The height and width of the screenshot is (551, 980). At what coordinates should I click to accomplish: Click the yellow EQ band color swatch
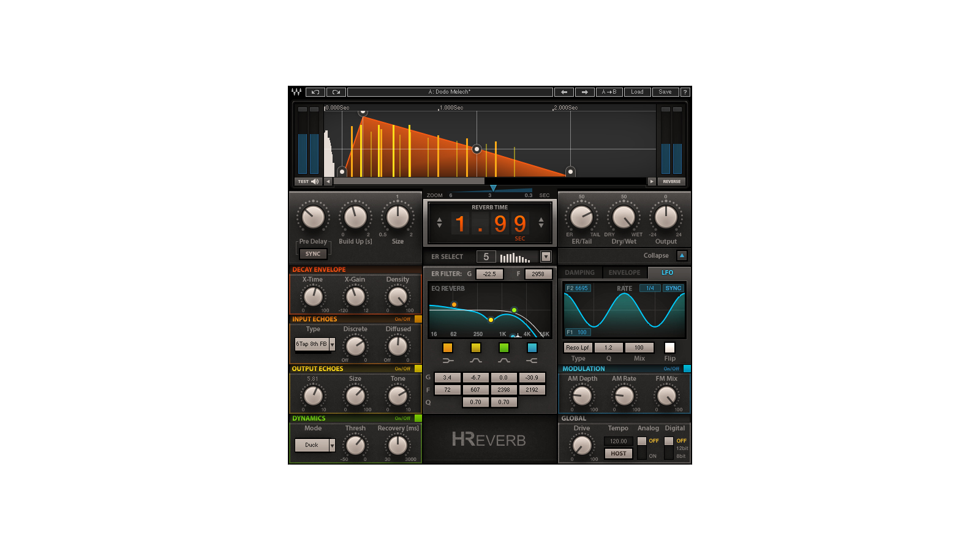pyautogui.click(x=476, y=348)
